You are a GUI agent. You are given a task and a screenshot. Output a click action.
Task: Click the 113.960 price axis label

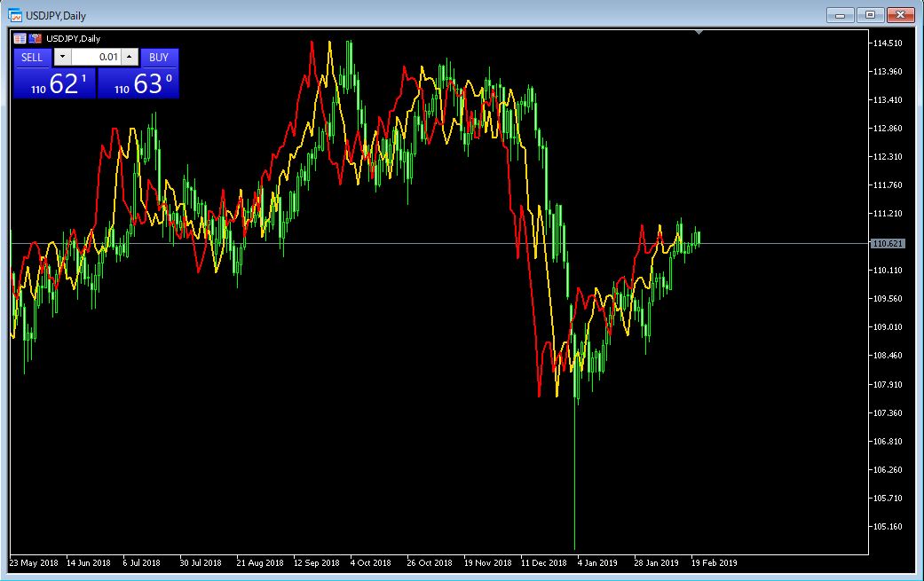pyautogui.click(x=888, y=71)
